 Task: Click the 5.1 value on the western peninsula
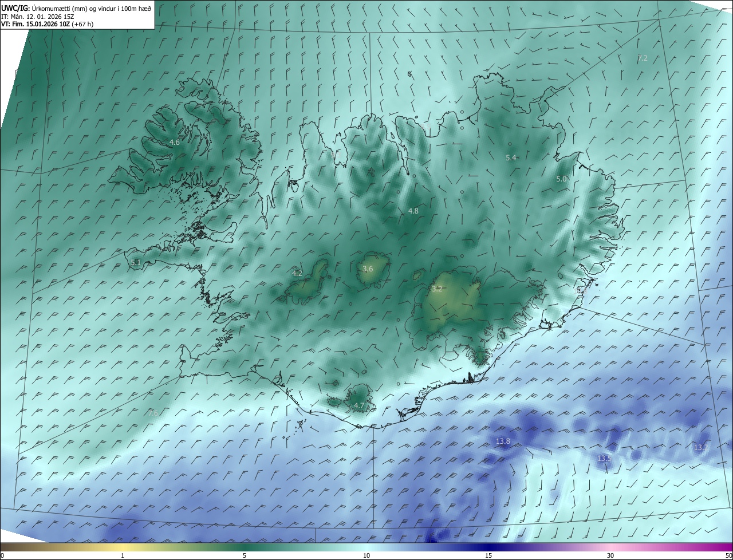136,262
